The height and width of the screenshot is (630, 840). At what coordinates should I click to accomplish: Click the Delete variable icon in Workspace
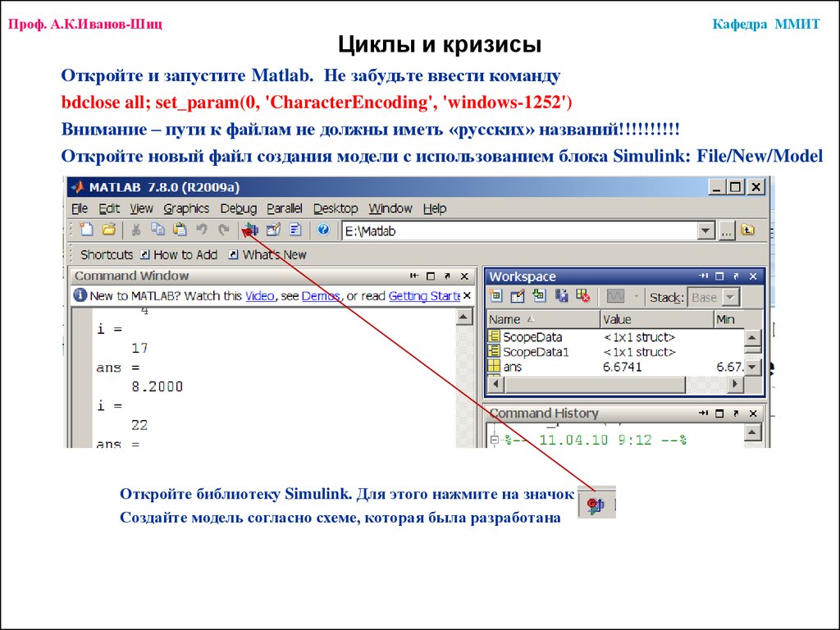[x=583, y=295]
